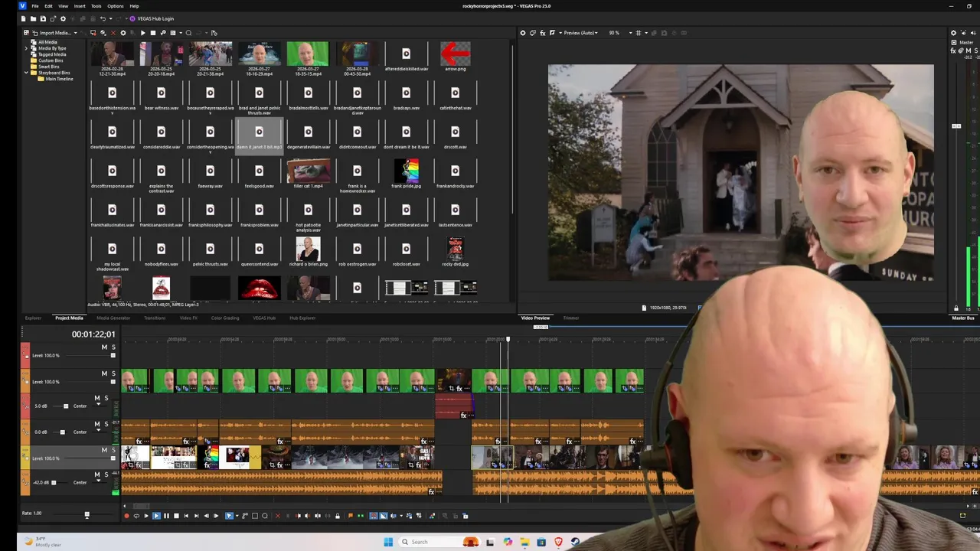Viewport: 980px width, 551px height.
Task: Create a new project with the toolbar icon
Action: point(23,18)
